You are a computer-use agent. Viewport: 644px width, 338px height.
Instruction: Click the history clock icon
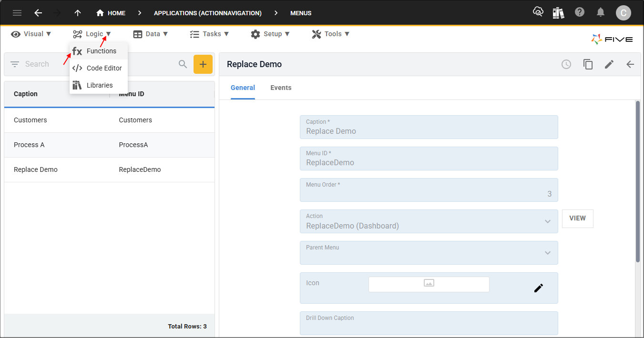click(x=566, y=64)
